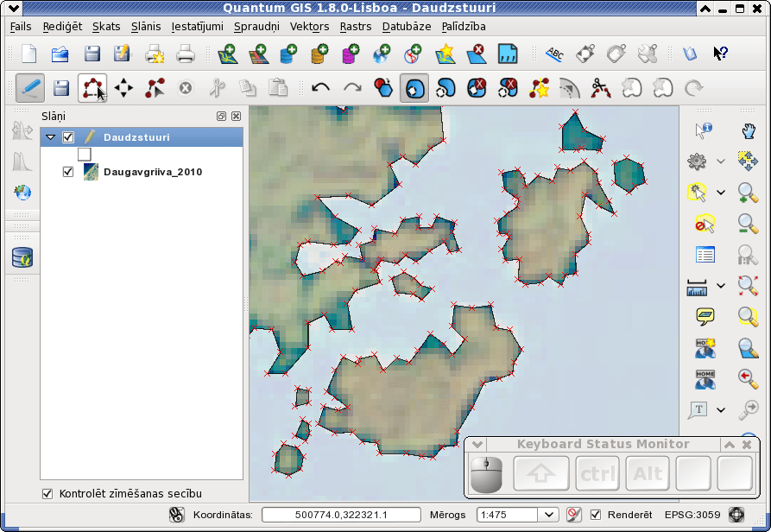Select the Node Tool
The height and width of the screenshot is (532, 771).
click(155, 88)
